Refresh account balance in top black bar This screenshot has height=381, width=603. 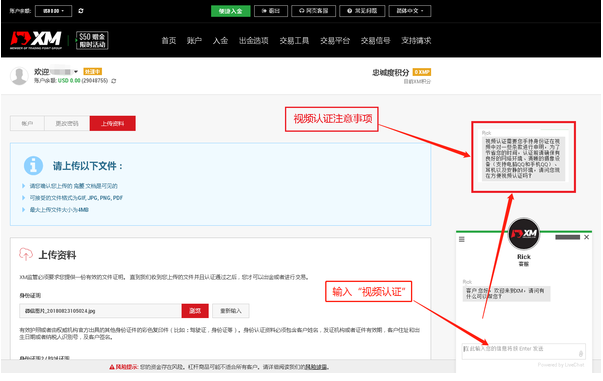pos(81,11)
